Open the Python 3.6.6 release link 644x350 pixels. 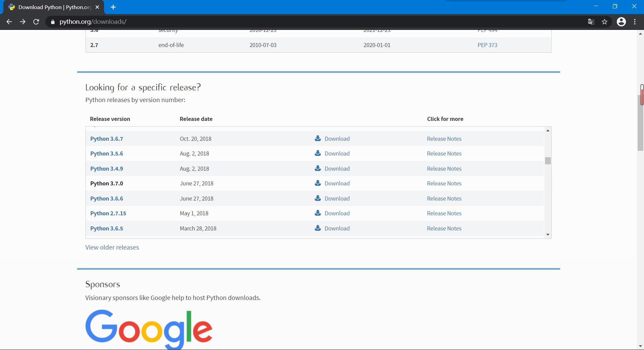107,199
